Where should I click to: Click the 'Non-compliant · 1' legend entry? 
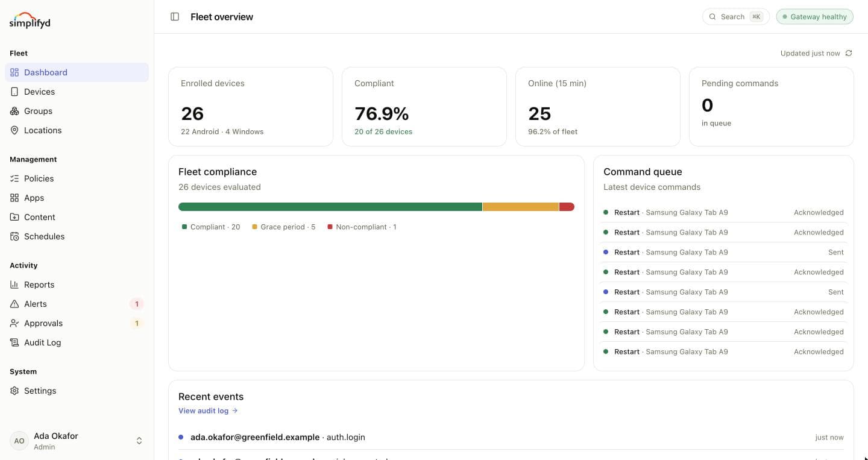click(x=362, y=227)
